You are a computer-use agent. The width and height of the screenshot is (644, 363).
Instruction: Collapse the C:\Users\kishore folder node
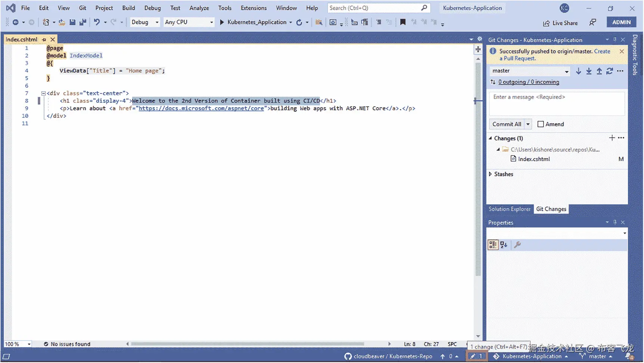498,150
